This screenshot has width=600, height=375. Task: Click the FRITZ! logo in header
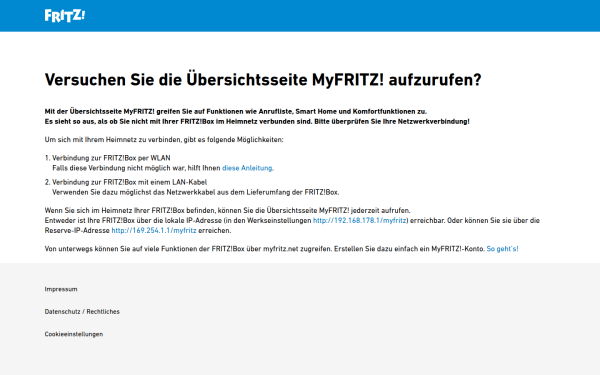65,16
